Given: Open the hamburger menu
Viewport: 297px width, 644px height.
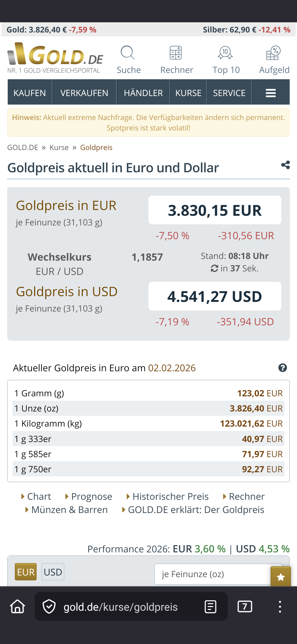Looking at the screenshot, I should click(x=271, y=93).
